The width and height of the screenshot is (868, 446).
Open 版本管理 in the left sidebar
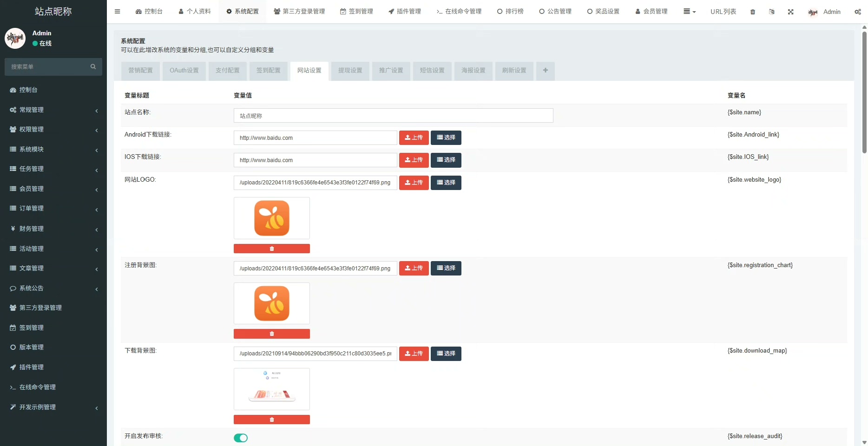pyautogui.click(x=53, y=347)
